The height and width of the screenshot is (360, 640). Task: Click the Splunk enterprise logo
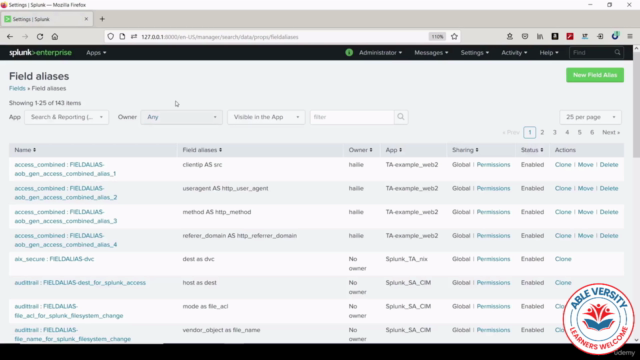tap(40, 53)
